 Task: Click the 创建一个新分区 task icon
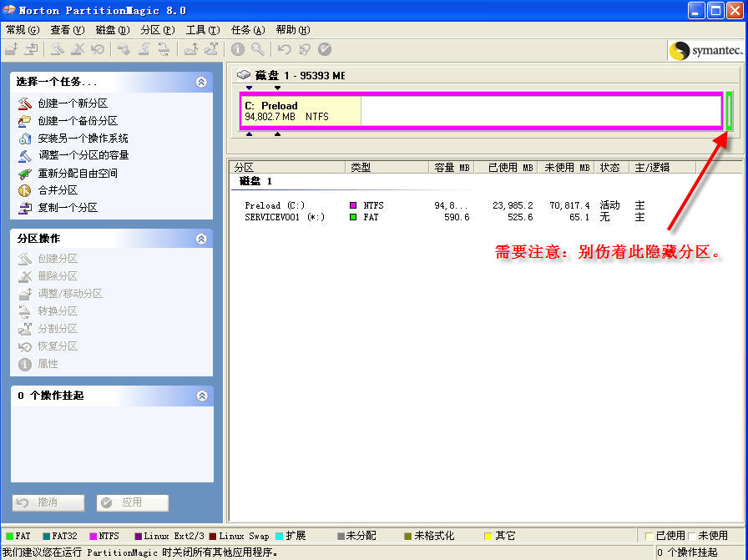25,103
